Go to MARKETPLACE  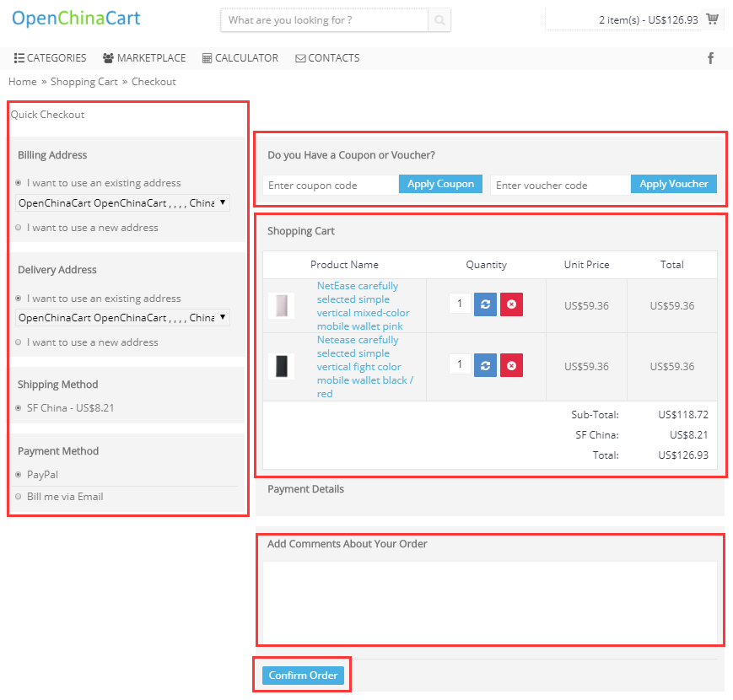pos(144,58)
